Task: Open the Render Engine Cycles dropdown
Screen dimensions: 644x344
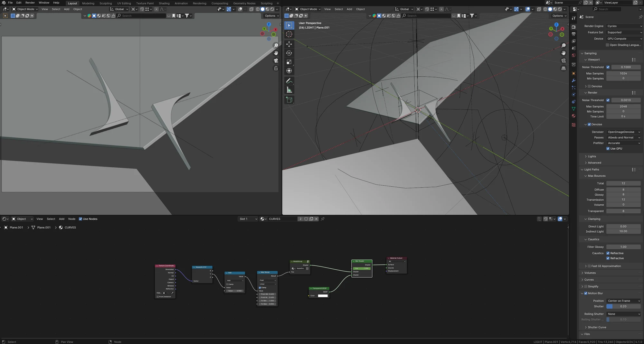Action: point(624,26)
